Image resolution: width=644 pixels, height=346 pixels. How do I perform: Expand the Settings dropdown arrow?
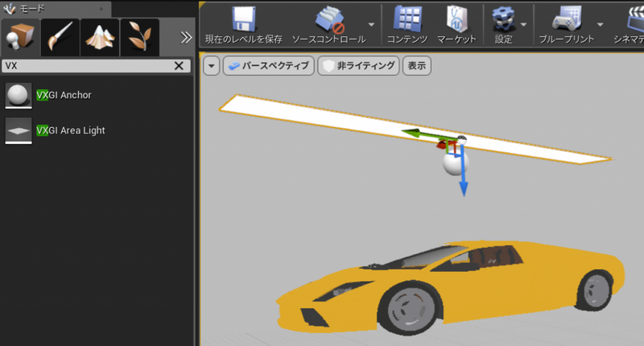524,25
